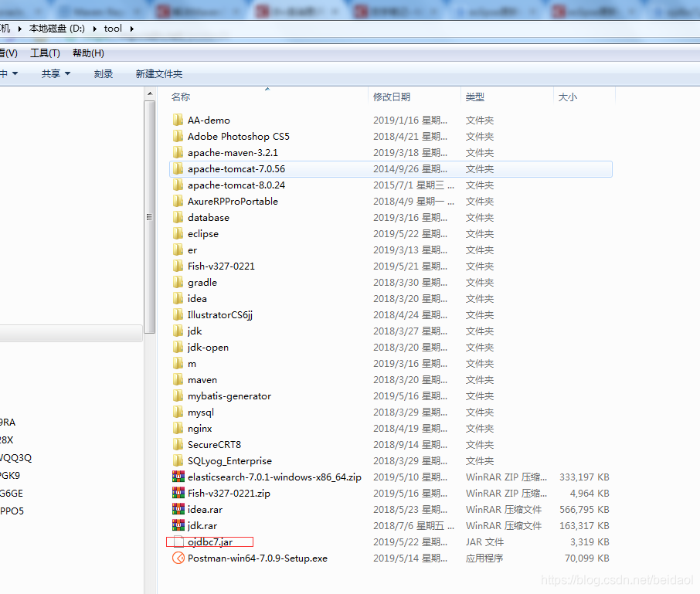
Task: Select the apache-maven-3.2.1 folder name
Action: 233,153
